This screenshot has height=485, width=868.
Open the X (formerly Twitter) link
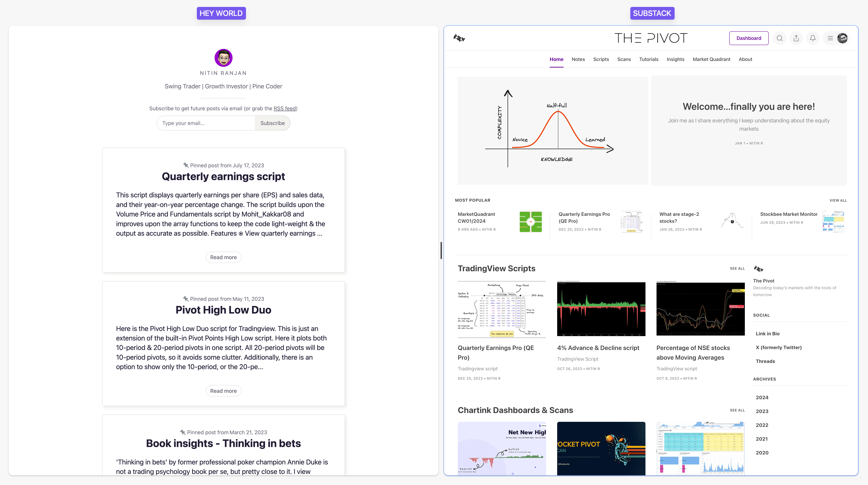tap(778, 347)
